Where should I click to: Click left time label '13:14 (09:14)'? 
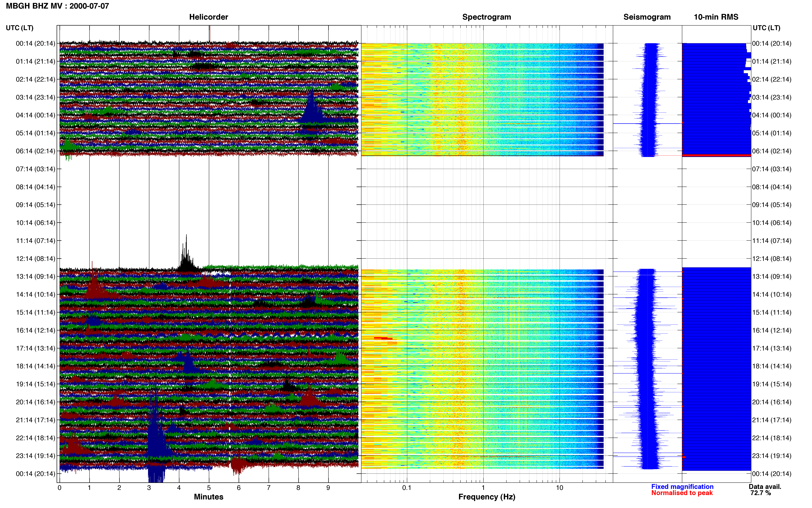[36, 277]
